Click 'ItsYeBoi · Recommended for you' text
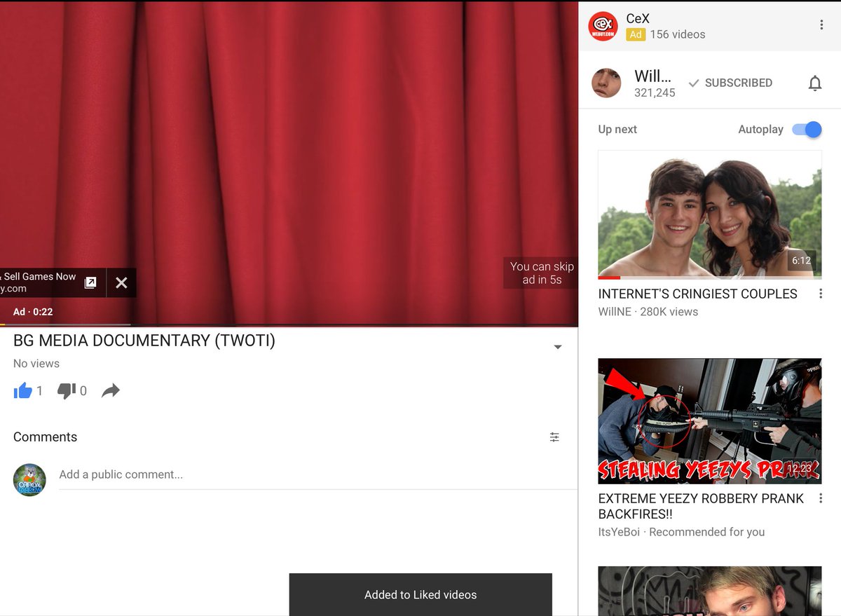 point(681,532)
